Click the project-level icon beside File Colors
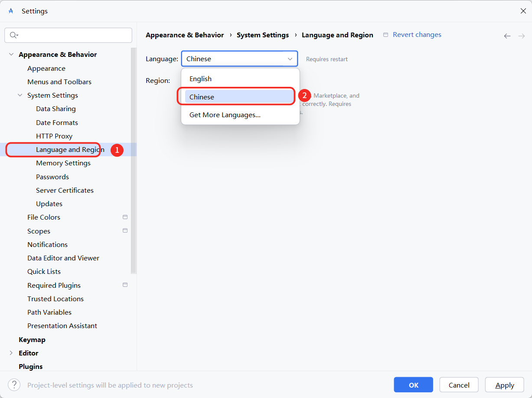The image size is (532, 398). coord(125,217)
